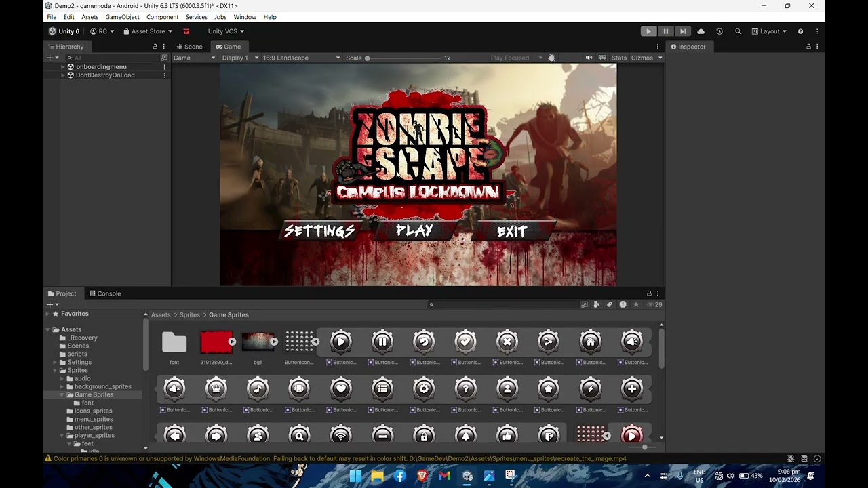
Task: Open the GameObject menu
Action: pyautogui.click(x=122, y=17)
